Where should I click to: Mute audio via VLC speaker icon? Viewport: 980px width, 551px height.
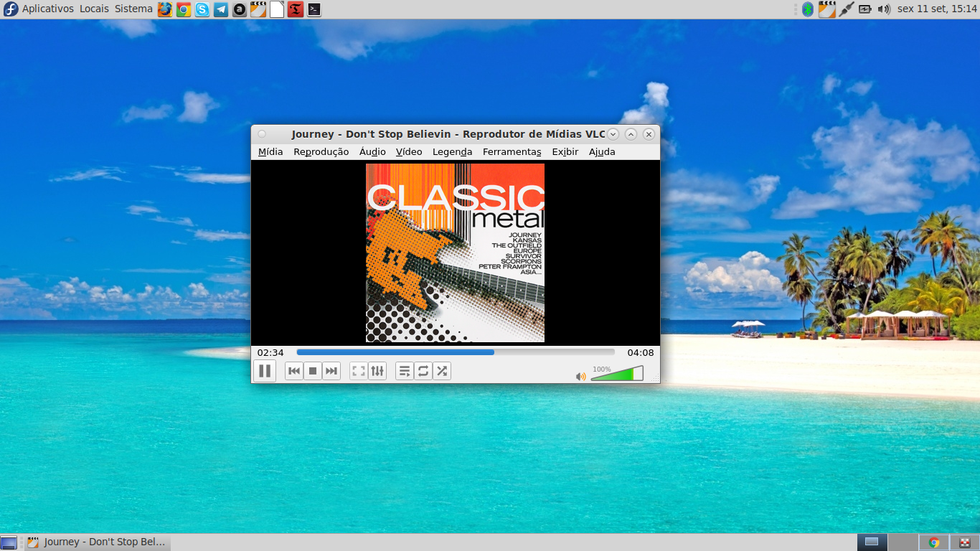[581, 377]
